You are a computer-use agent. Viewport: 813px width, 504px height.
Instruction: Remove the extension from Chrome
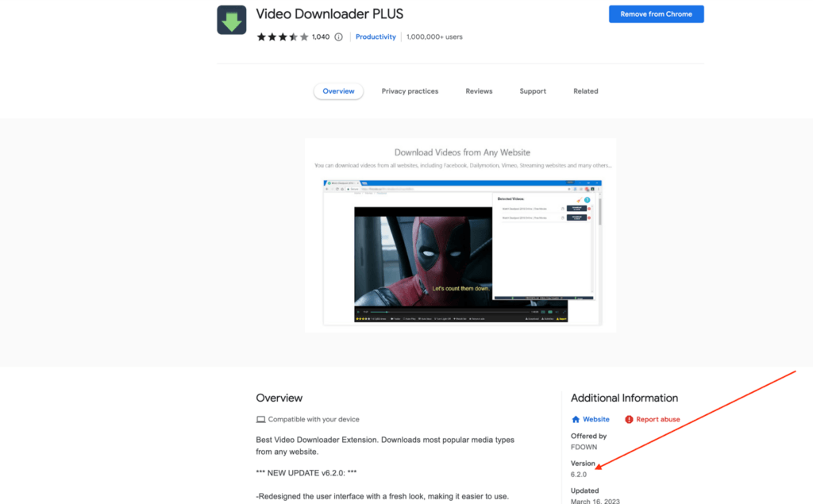(656, 14)
